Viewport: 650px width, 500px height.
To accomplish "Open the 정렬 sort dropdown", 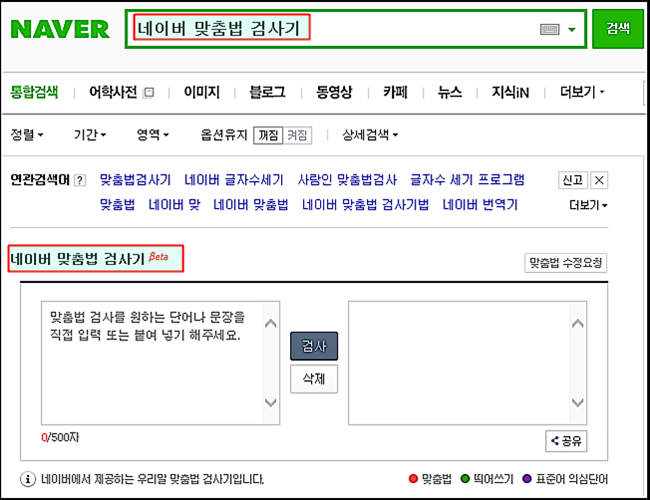I will click(x=27, y=135).
